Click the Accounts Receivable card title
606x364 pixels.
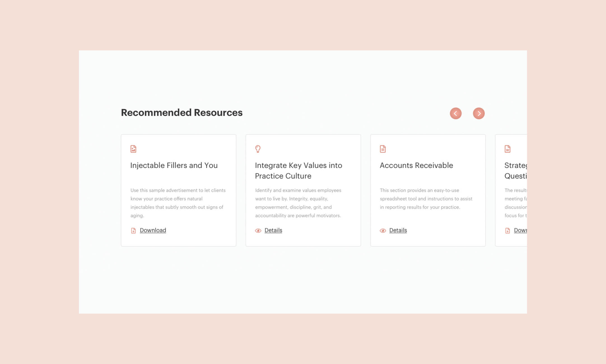coord(416,165)
